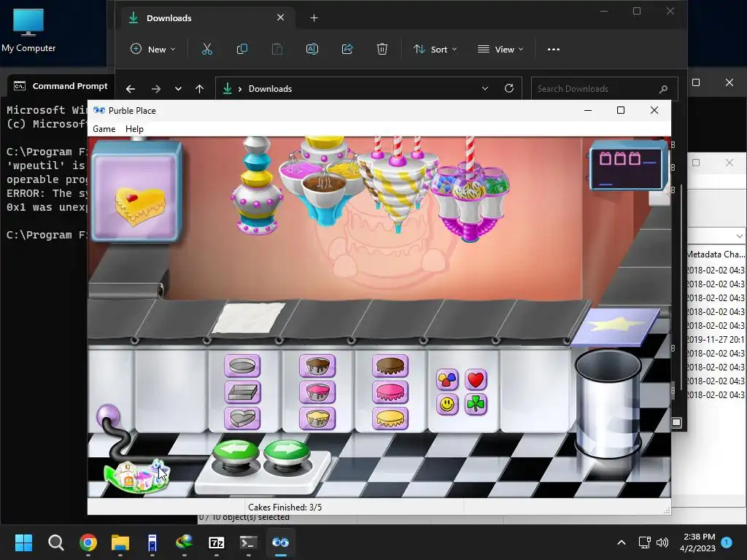Open the volume control in tray

click(x=662, y=542)
